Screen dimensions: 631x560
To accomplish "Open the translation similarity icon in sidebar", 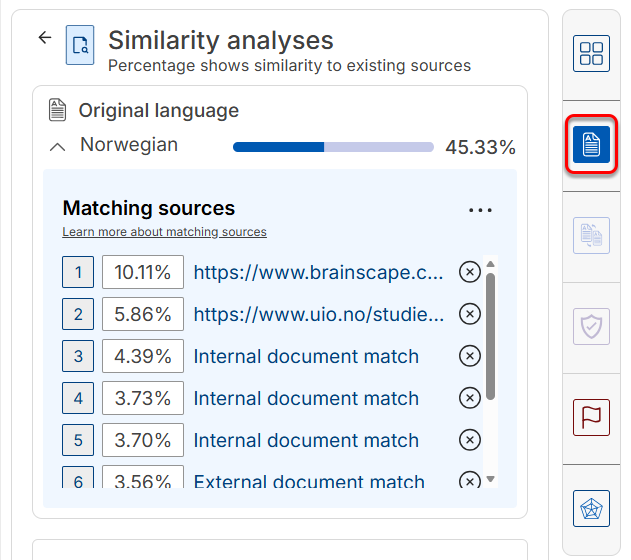I will point(591,235).
